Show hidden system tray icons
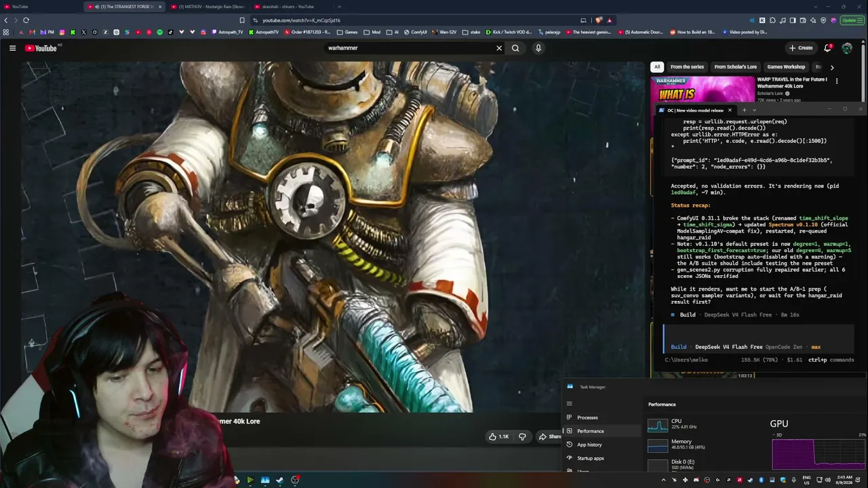 (663, 480)
